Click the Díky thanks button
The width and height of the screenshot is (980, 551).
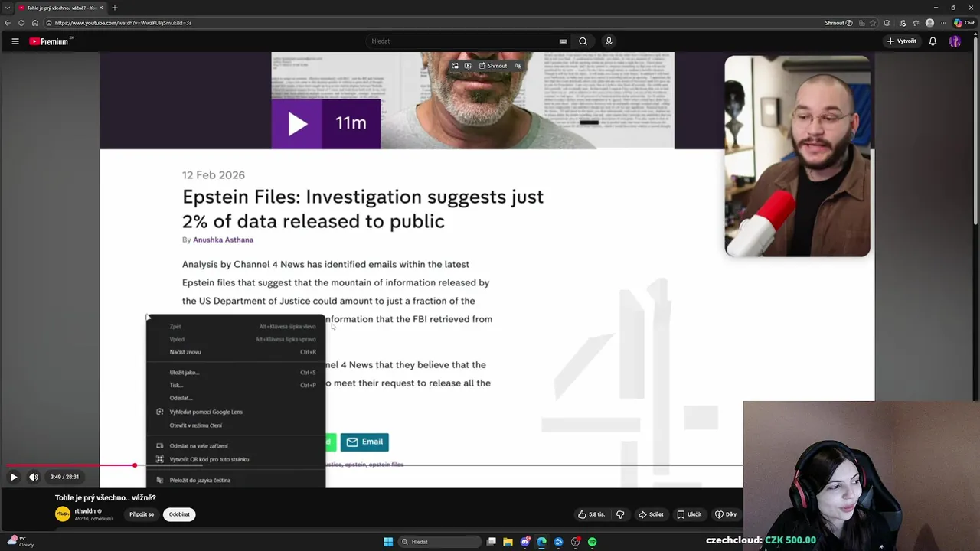tap(726, 514)
